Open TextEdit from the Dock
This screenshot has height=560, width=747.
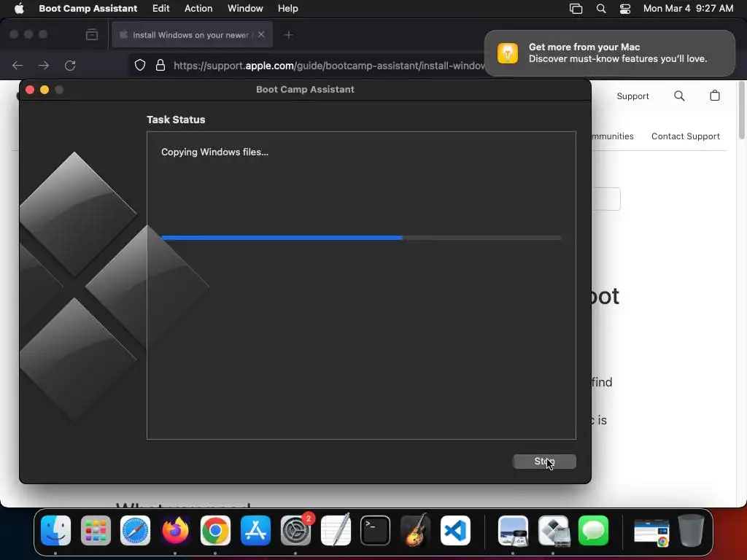336,530
